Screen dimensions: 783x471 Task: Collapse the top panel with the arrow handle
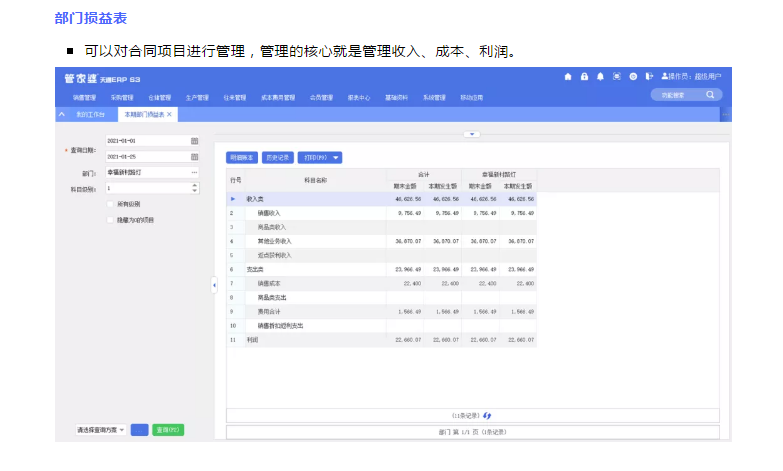pos(470,133)
